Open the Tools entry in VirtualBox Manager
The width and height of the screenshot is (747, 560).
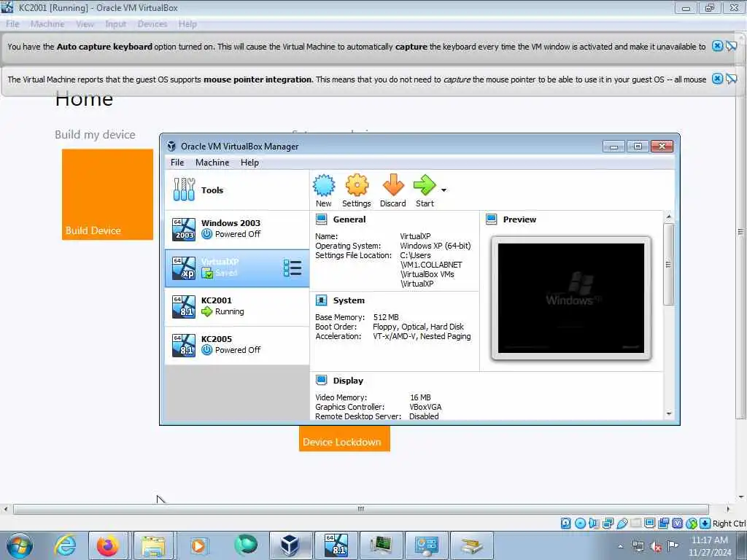(237, 190)
